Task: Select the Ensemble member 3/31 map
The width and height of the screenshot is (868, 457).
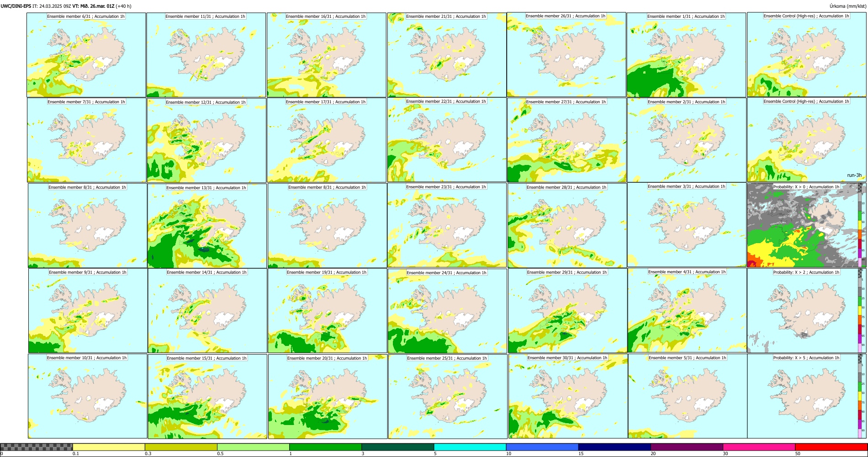Action: tap(687, 225)
